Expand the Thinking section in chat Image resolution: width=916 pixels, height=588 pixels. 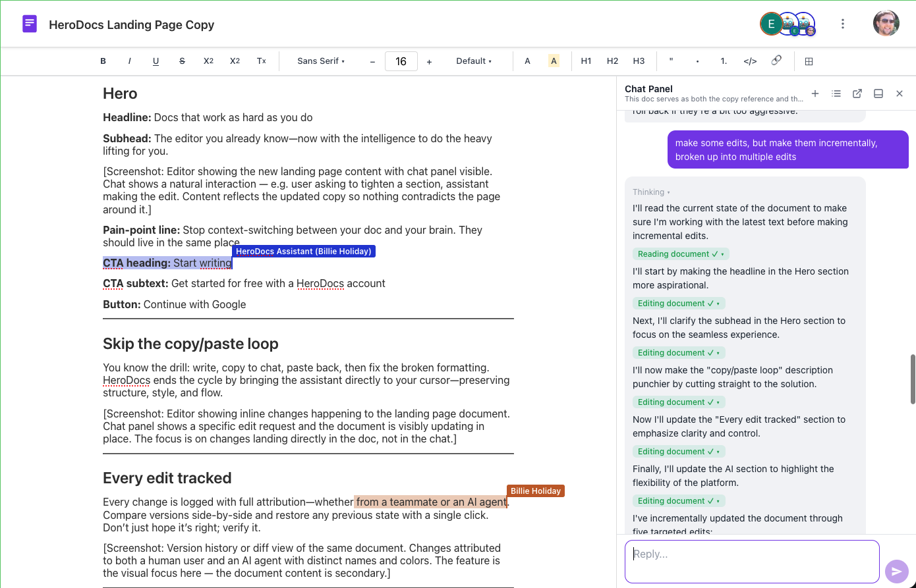(651, 192)
